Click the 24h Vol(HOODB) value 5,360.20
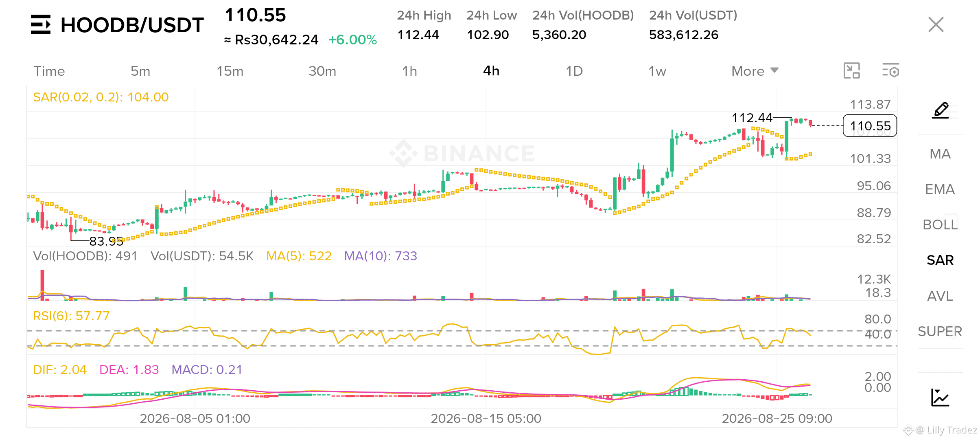The width and height of the screenshot is (980, 440). [559, 35]
